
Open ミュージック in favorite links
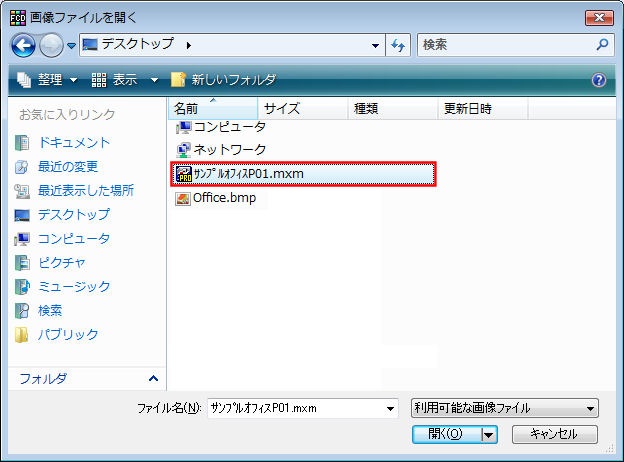point(74,287)
